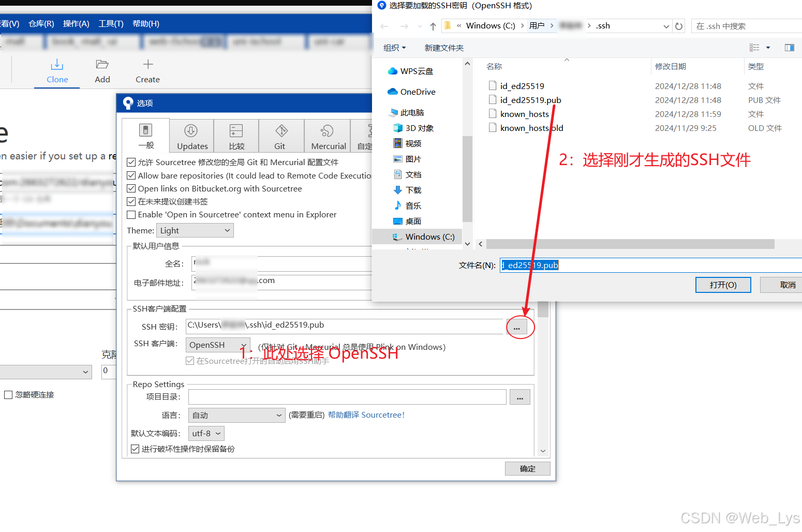This screenshot has height=532, width=802.
Task: Toggle the preview pane icon
Action: tap(789, 48)
